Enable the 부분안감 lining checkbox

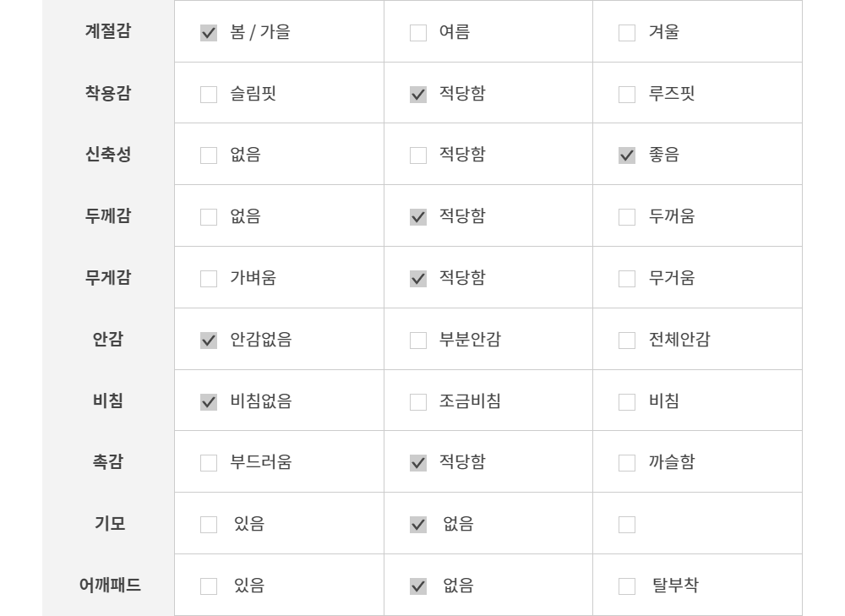[x=418, y=341]
